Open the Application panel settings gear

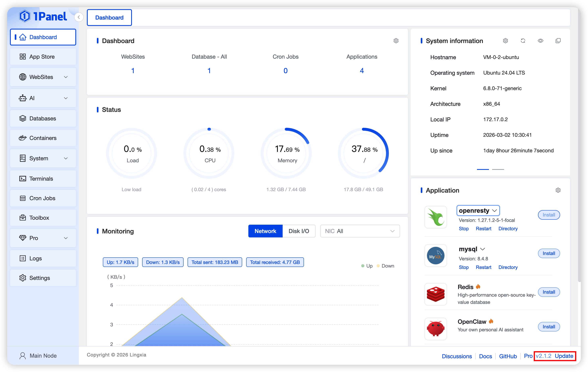[x=558, y=190]
